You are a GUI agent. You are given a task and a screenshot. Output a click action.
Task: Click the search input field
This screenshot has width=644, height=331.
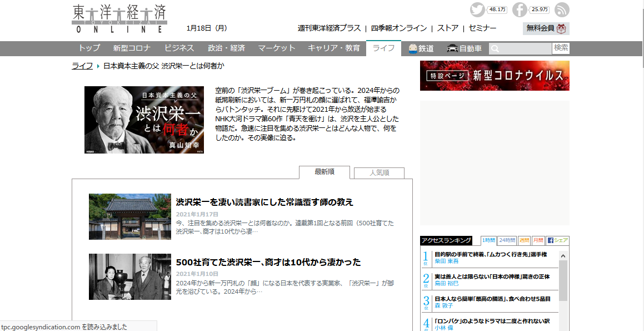(521, 48)
